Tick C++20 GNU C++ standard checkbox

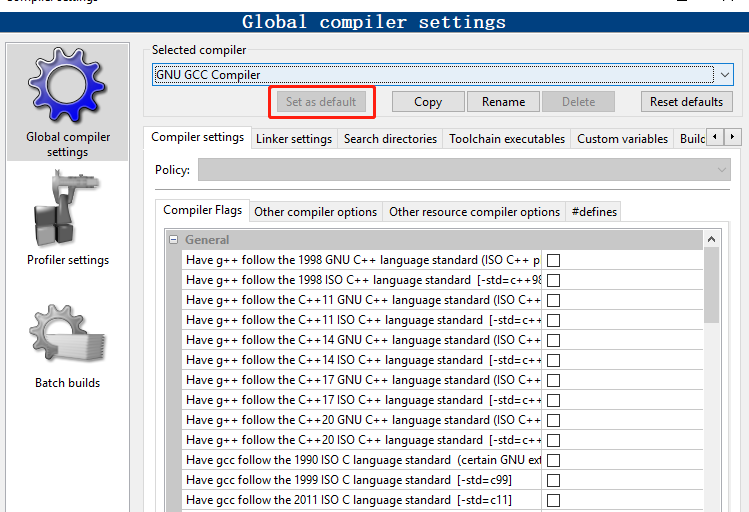click(553, 421)
